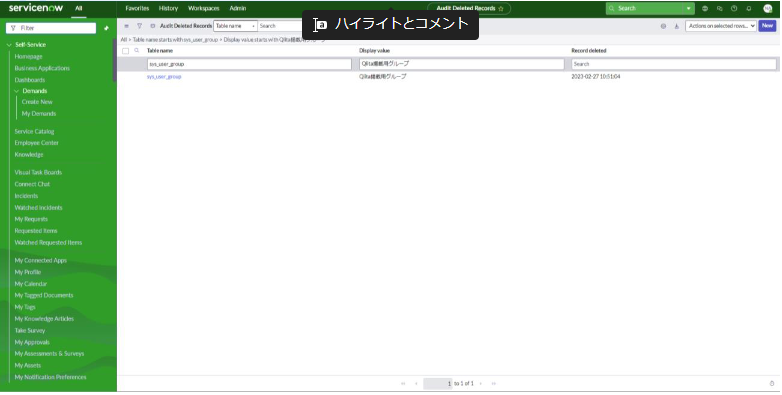Click the list Search text field
Image resolution: width=782 pixels, height=395 pixels.
280,26
